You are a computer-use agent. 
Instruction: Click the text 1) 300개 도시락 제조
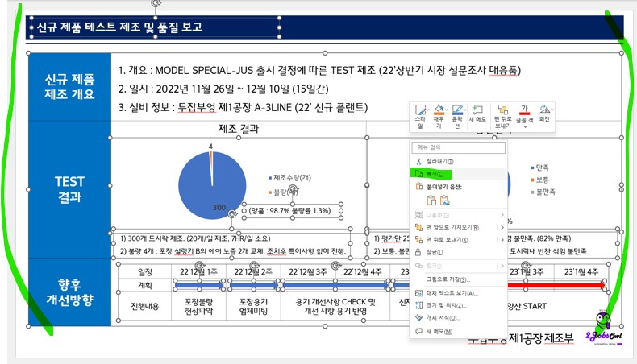pos(195,238)
